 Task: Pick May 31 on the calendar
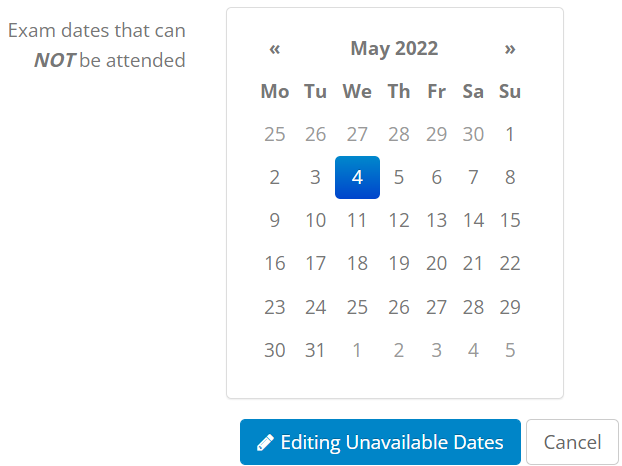(315, 350)
